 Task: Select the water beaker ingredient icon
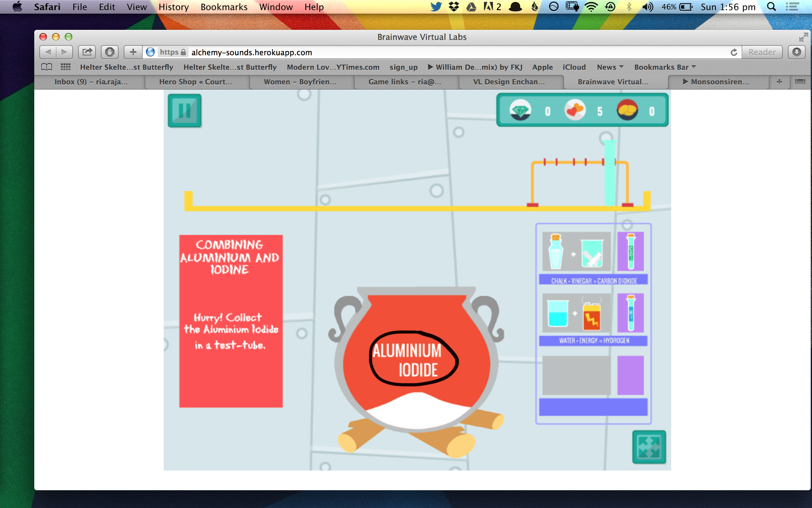(558, 313)
